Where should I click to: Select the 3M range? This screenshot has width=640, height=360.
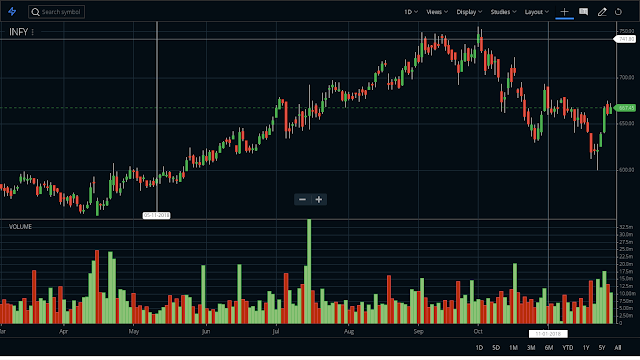point(531,348)
